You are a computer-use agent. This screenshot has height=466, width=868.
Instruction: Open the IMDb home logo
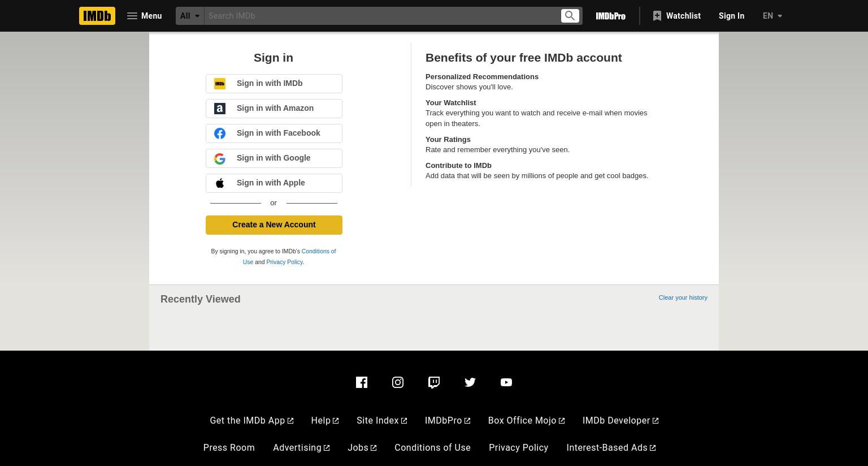[97, 16]
